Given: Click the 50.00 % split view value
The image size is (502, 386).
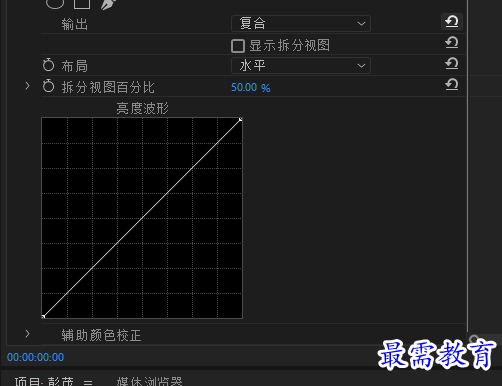Looking at the screenshot, I should coord(250,87).
